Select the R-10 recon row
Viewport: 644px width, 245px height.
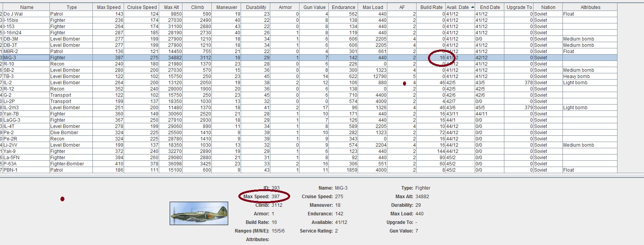click(x=309, y=64)
